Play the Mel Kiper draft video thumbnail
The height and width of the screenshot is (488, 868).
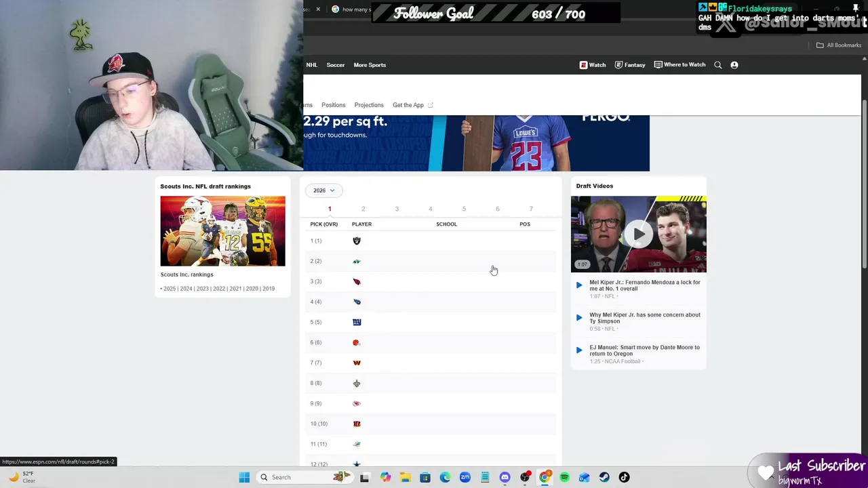point(638,235)
